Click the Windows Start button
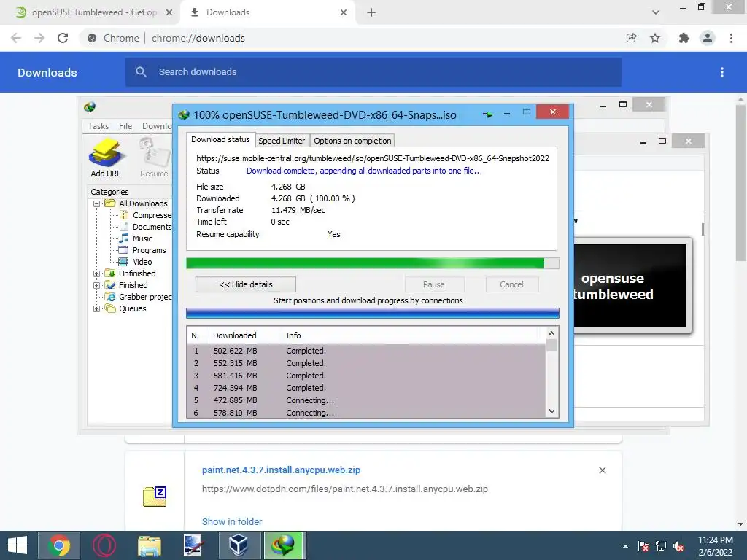The width and height of the screenshot is (747, 560). pyautogui.click(x=18, y=545)
